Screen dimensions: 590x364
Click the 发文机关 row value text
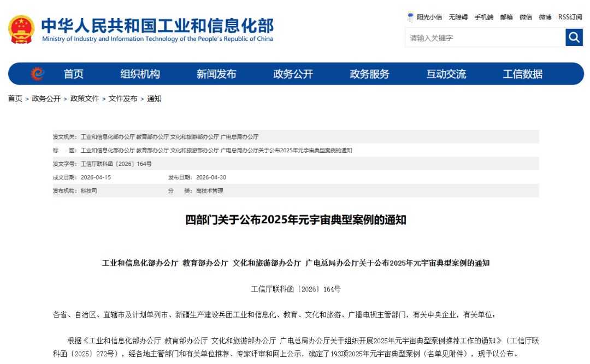click(x=169, y=137)
